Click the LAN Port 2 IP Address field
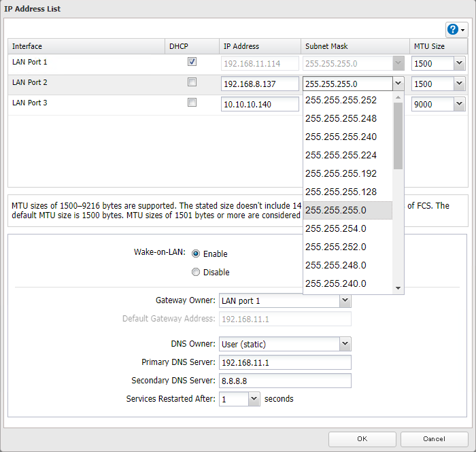Screen dimensions: 476x452 [x=260, y=84]
